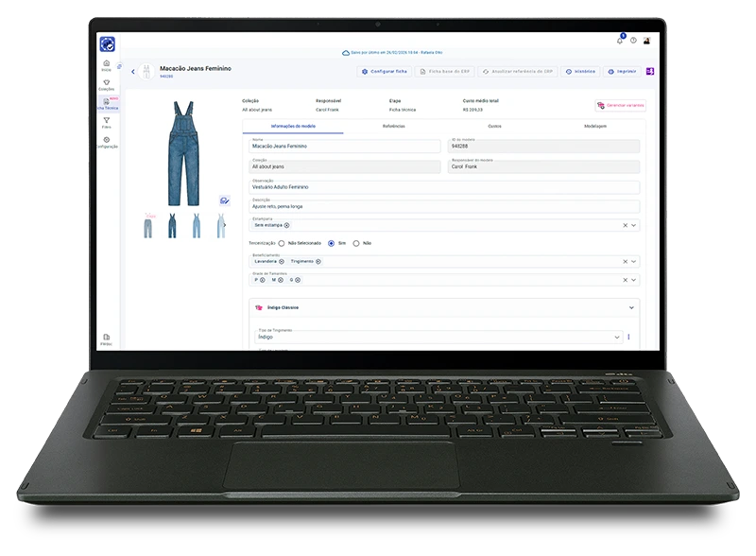This screenshot has width=756, height=556.
Task: Click the Coleção field All about jeans
Action: click(344, 166)
